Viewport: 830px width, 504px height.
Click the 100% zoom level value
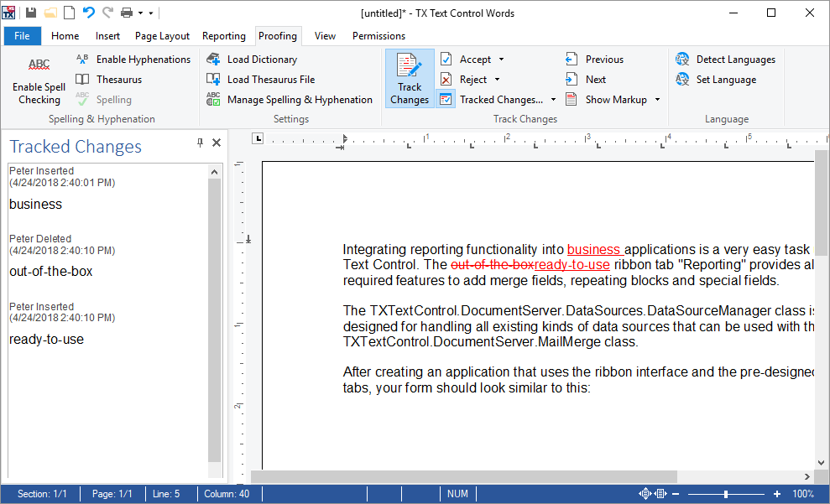click(803, 494)
